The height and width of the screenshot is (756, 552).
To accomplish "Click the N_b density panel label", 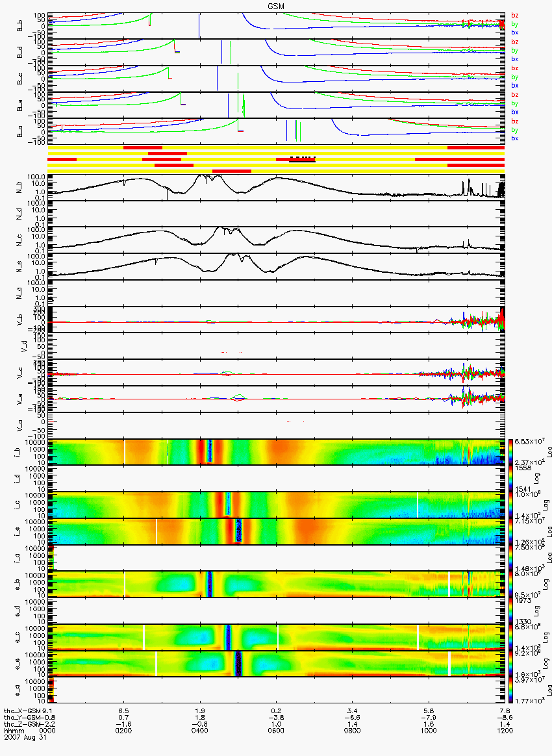I will tap(19, 188).
